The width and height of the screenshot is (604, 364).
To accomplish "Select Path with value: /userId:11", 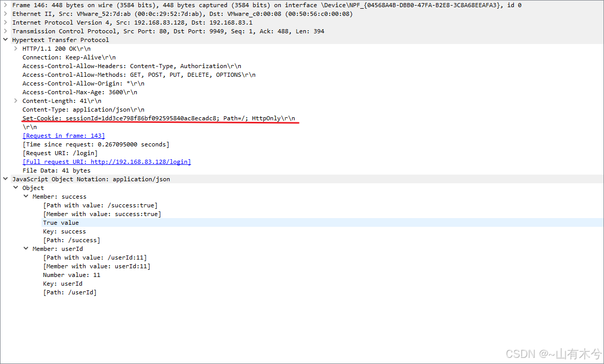I will pos(95,258).
